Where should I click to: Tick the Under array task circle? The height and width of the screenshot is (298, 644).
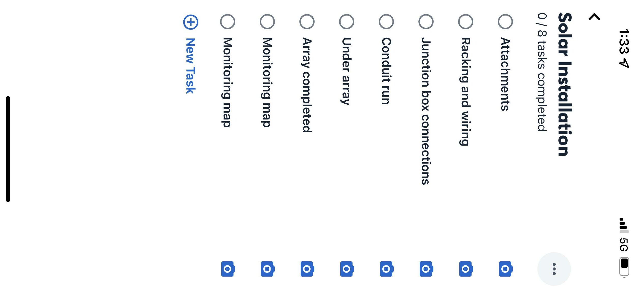(347, 22)
